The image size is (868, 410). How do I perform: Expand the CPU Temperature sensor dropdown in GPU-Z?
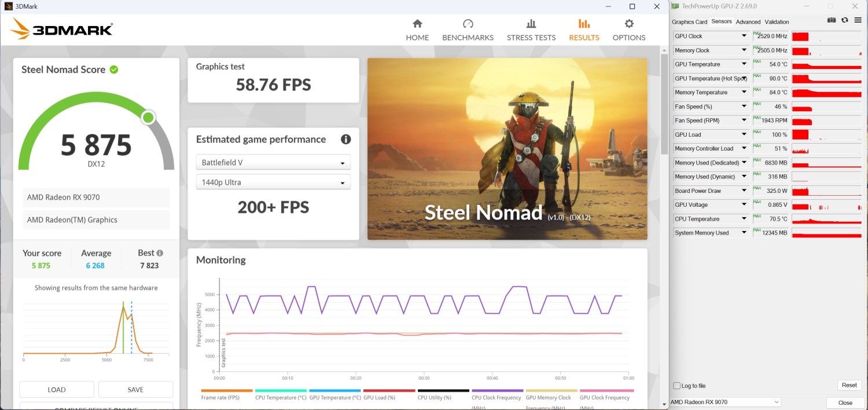coord(744,219)
